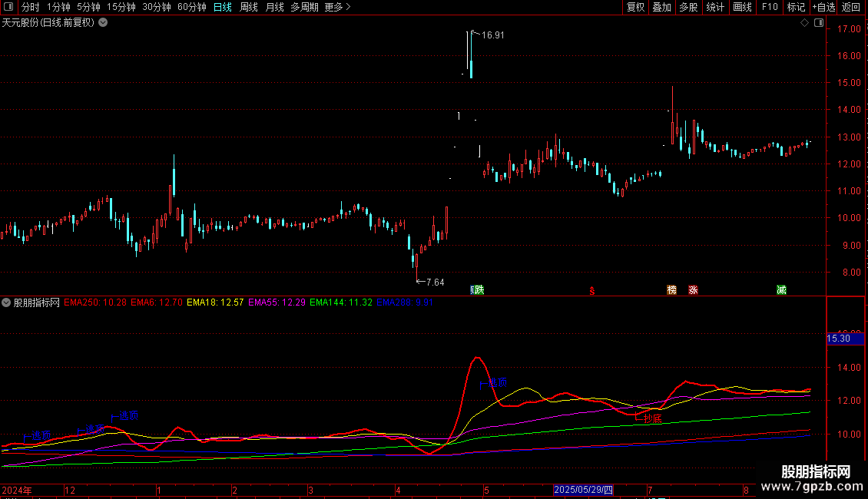Image resolution: width=868 pixels, height=499 pixels.
Task: Click the EMA250: 10.28 legend value
Action: coord(95,302)
